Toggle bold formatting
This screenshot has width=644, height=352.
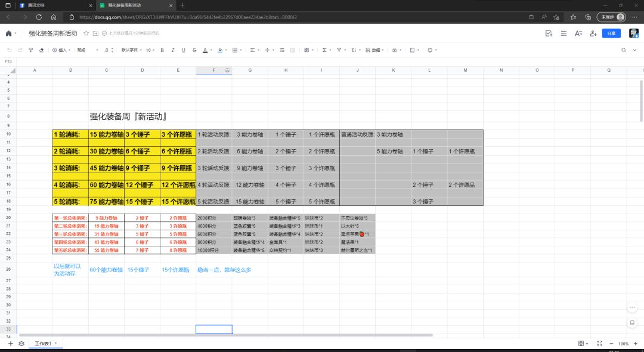click(x=163, y=50)
